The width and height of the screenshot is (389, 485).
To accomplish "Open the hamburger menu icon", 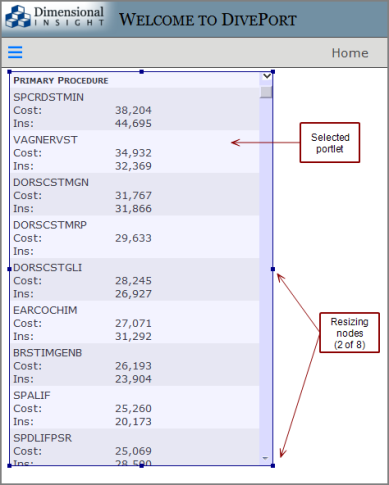I will [x=15, y=52].
